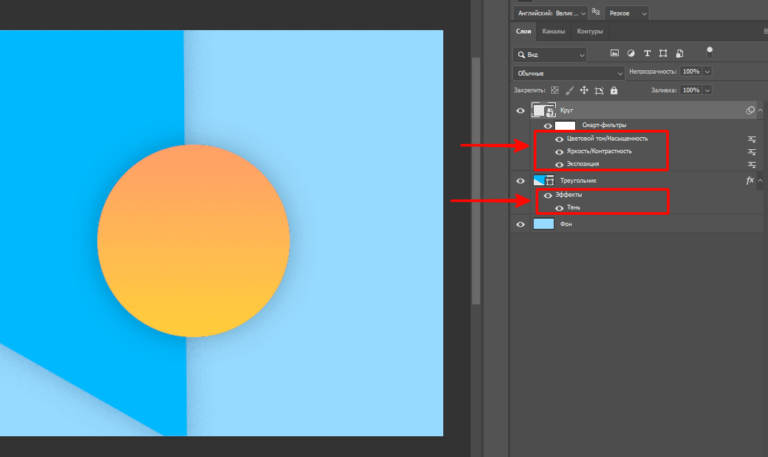
Task: Open blending options for Экспозиция filter
Action: pos(750,163)
